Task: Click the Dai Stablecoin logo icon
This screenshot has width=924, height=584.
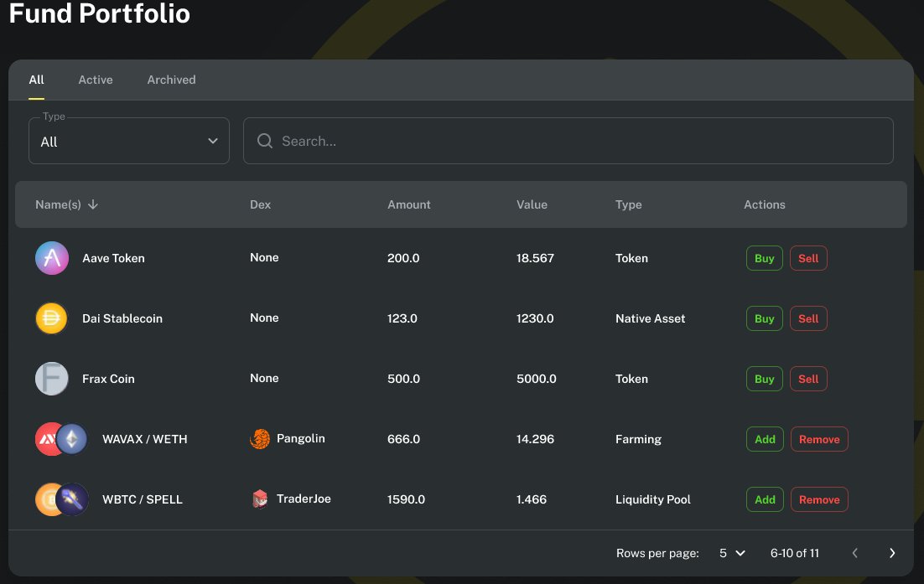Action: (52, 318)
